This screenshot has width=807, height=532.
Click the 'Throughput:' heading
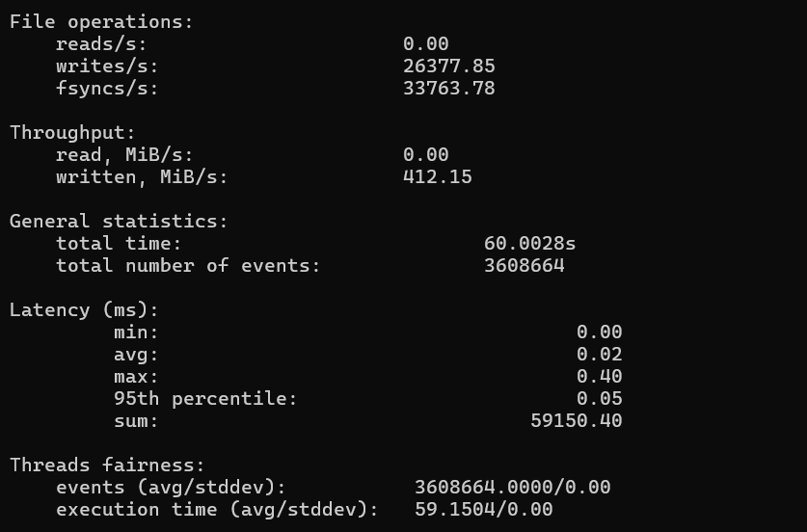click(72, 133)
